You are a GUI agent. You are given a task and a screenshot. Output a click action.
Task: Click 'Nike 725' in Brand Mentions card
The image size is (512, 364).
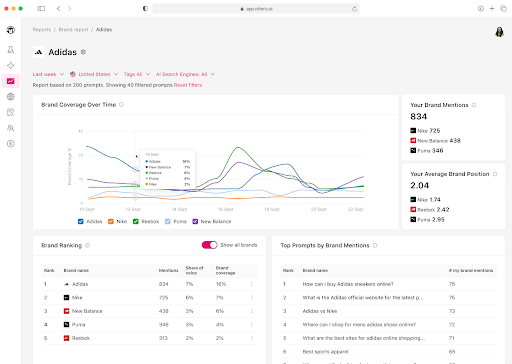click(425, 131)
